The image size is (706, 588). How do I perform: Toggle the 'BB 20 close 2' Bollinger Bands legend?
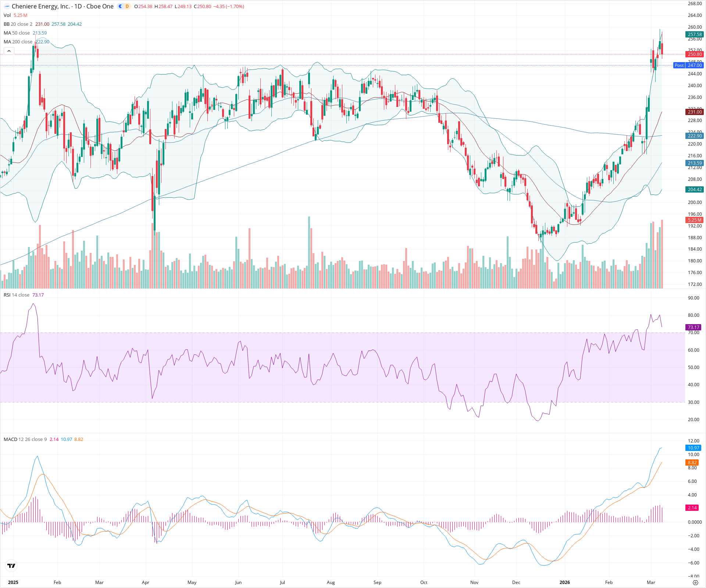click(x=18, y=24)
